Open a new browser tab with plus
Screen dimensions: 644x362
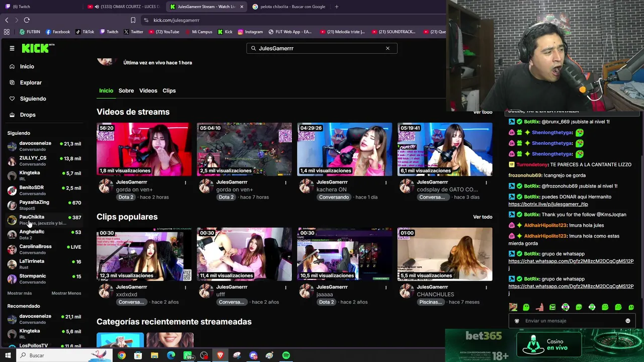(x=337, y=7)
